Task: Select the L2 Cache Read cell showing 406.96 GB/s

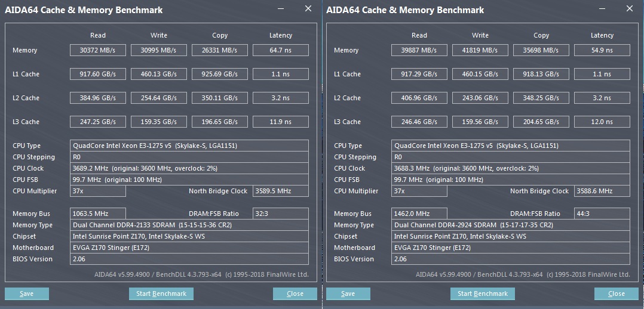Action: tap(419, 98)
